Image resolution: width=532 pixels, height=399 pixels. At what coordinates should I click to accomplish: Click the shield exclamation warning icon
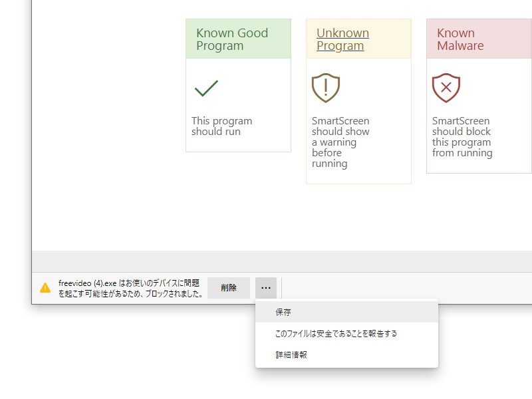[326, 88]
